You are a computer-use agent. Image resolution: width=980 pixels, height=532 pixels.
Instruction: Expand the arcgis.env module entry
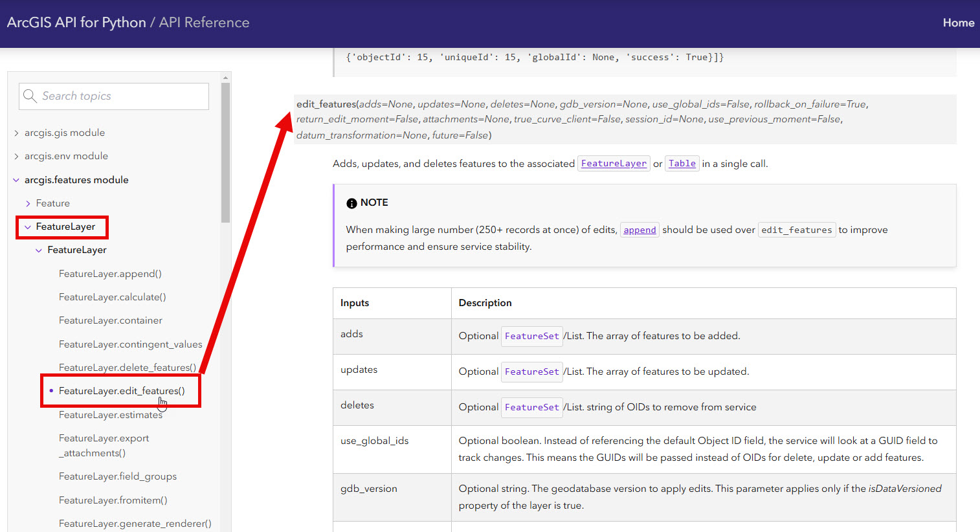pos(16,155)
